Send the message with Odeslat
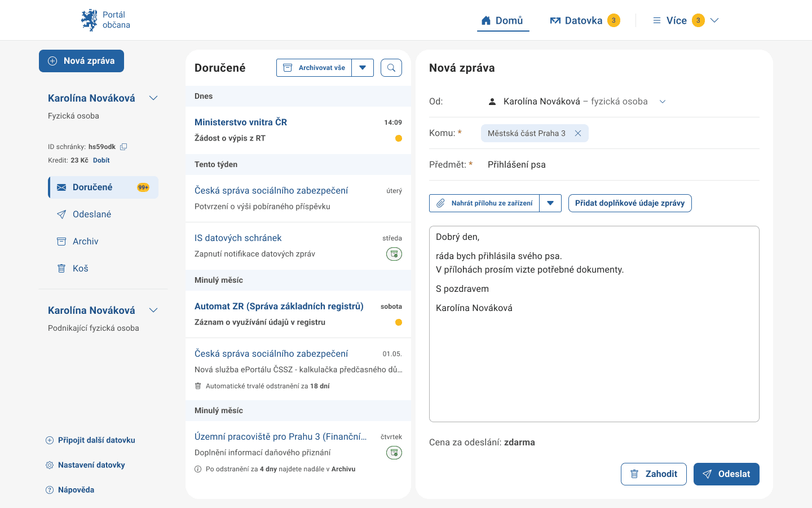This screenshot has height=508, width=812. pos(726,474)
